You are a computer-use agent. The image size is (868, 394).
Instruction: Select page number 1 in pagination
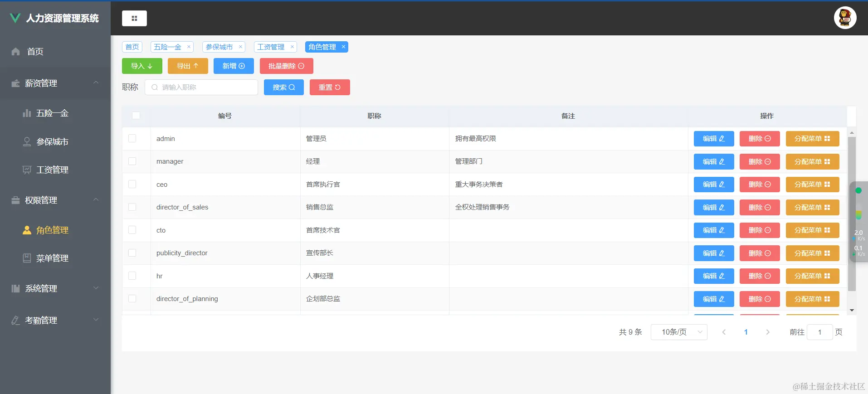(x=746, y=332)
